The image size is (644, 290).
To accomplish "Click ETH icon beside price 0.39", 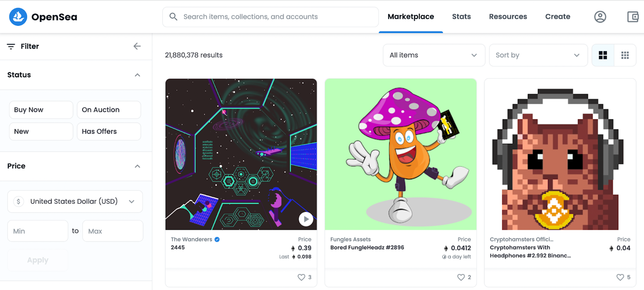I will (293, 248).
